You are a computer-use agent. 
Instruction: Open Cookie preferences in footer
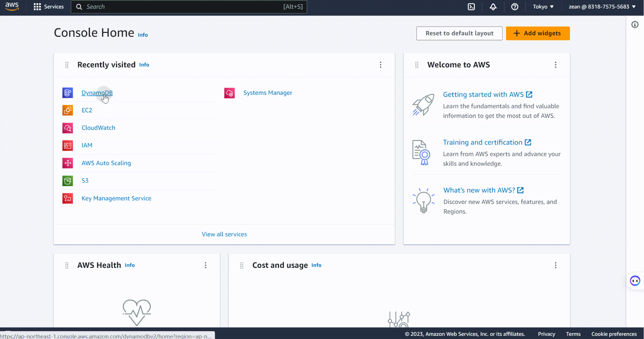614,334
